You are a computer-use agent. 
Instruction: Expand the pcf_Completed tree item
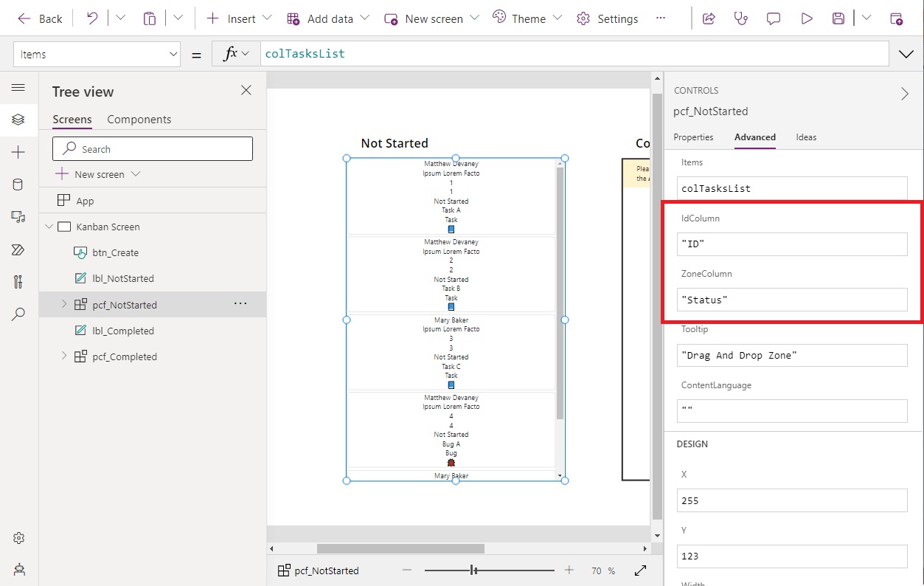[63, 356]
